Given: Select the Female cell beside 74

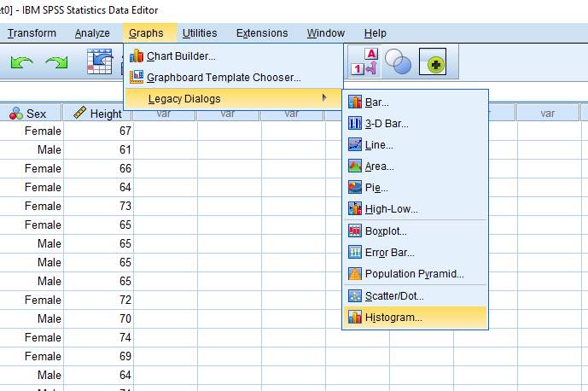Looking at the screenshot, I should click(32, 337).
